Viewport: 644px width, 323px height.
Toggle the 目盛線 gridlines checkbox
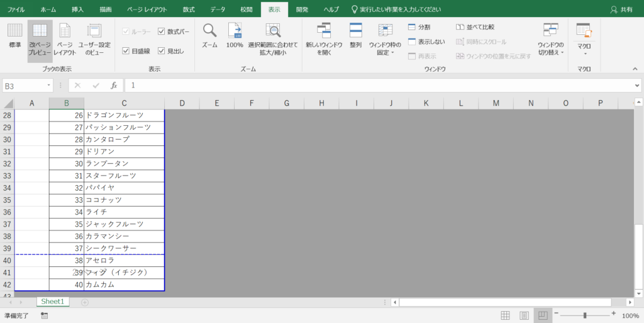136,51
